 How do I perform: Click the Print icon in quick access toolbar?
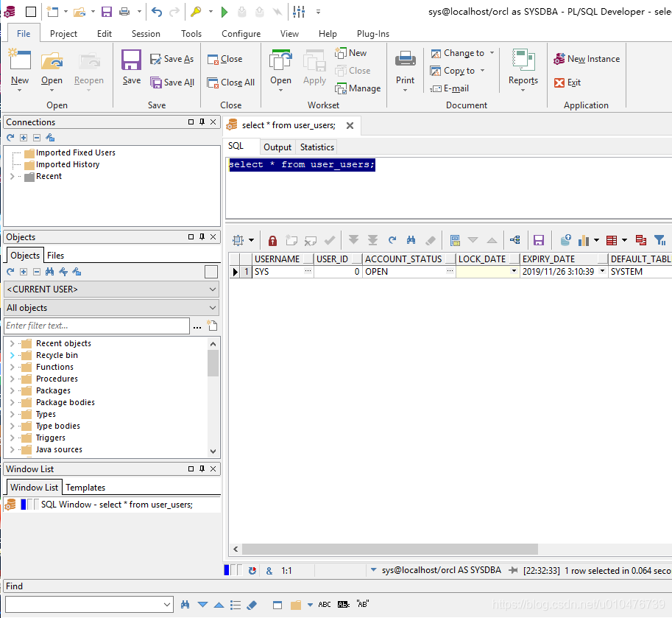coord(124,12)
